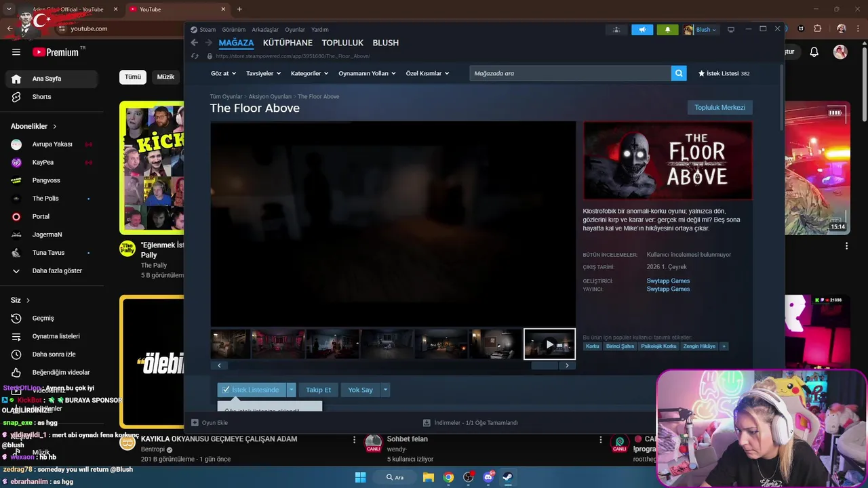Open Aksiyon Oyunları breadcrumb link

point(270,97)
